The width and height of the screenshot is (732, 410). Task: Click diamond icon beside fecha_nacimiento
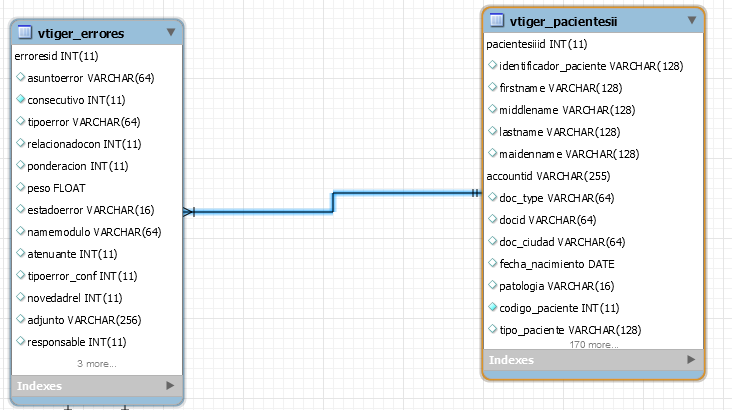coord(492,262)
